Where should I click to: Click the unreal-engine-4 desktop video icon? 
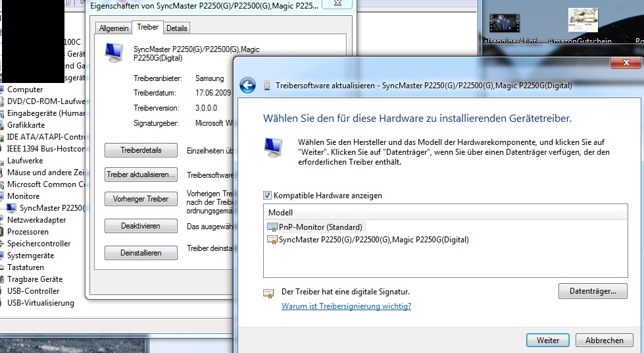tap(505, 23)
